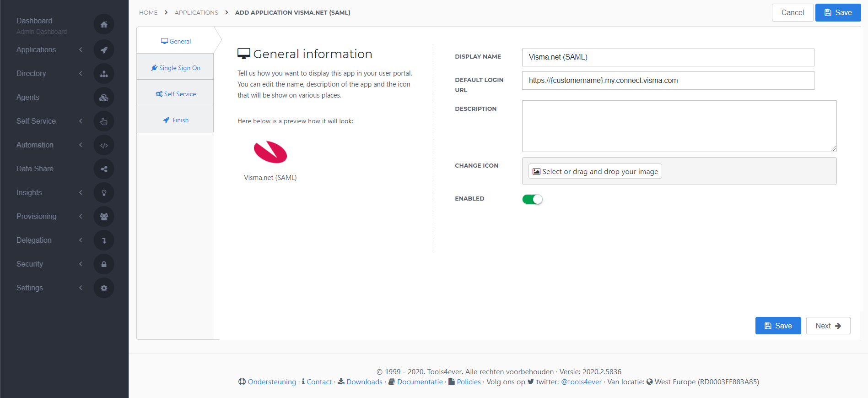Click the Display Name input field
Screen dimensions: 868x398
(x=668, y=57)
